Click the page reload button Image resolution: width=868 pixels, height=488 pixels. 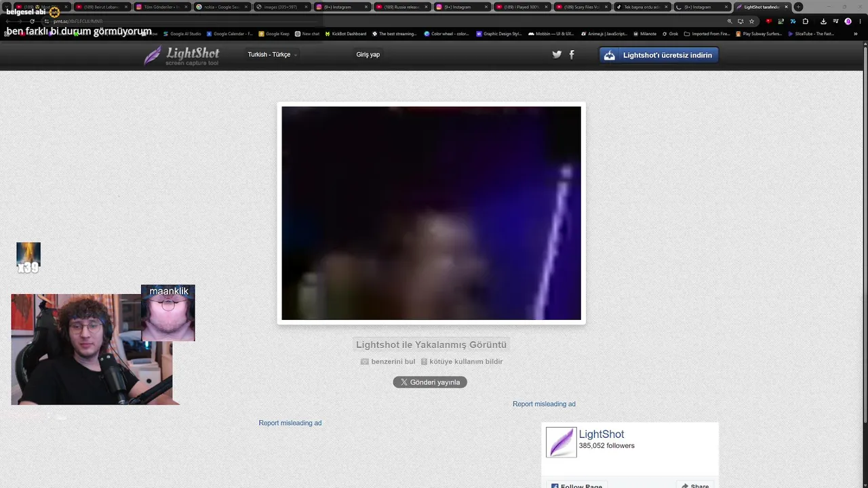pyautogui.click(x=32, y=21)
